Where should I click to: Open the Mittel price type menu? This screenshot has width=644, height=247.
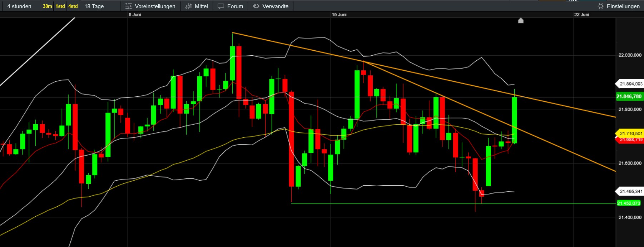pyautogui.click(x=197, y=6)
